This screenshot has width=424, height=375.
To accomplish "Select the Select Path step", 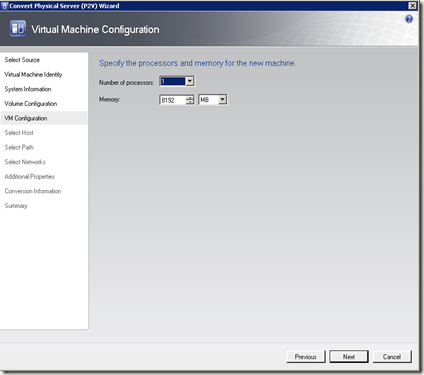I will [19, 147].
